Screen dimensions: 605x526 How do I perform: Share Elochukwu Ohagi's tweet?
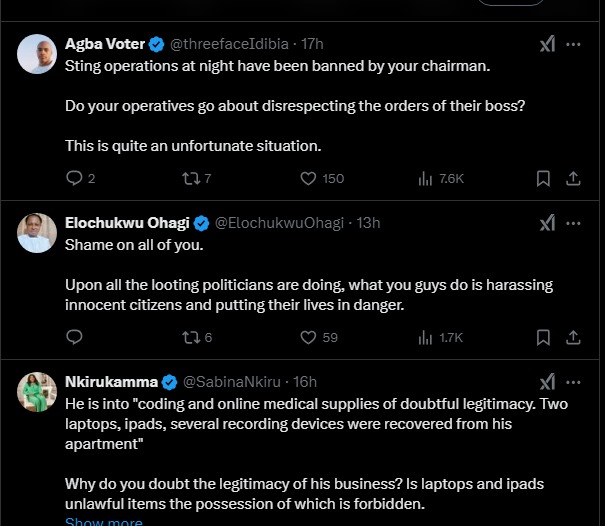coord(573,337)
